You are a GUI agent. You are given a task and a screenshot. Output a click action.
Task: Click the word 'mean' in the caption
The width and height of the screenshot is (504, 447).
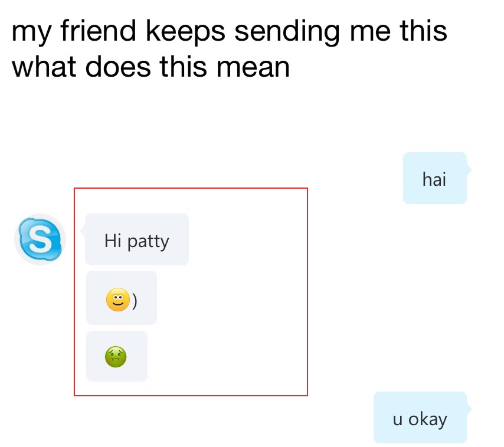click(253, 68)
